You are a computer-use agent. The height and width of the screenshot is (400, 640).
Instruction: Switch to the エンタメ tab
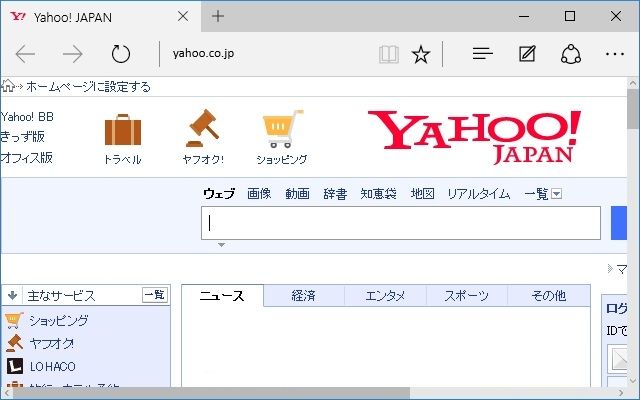(385, 296)
